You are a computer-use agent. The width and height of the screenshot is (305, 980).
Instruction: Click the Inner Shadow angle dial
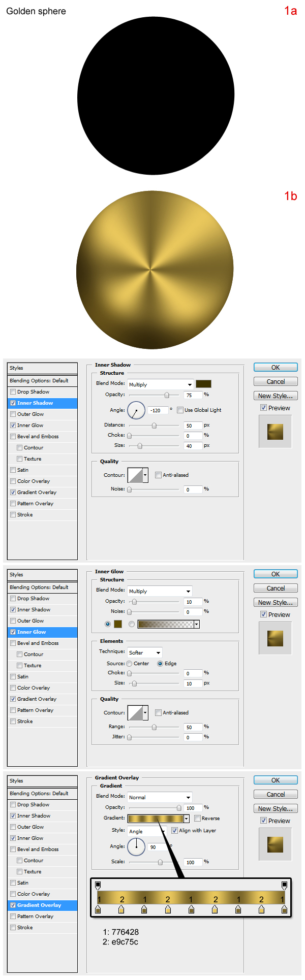point(136,410)
